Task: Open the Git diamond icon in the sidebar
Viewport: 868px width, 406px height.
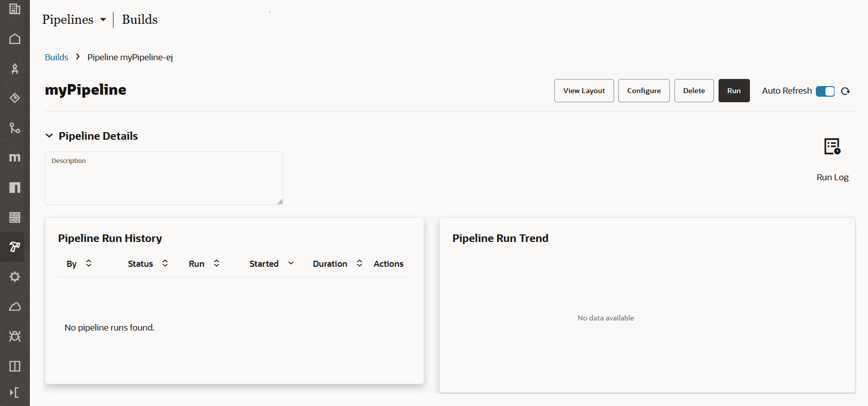Action: pos(15,98)
